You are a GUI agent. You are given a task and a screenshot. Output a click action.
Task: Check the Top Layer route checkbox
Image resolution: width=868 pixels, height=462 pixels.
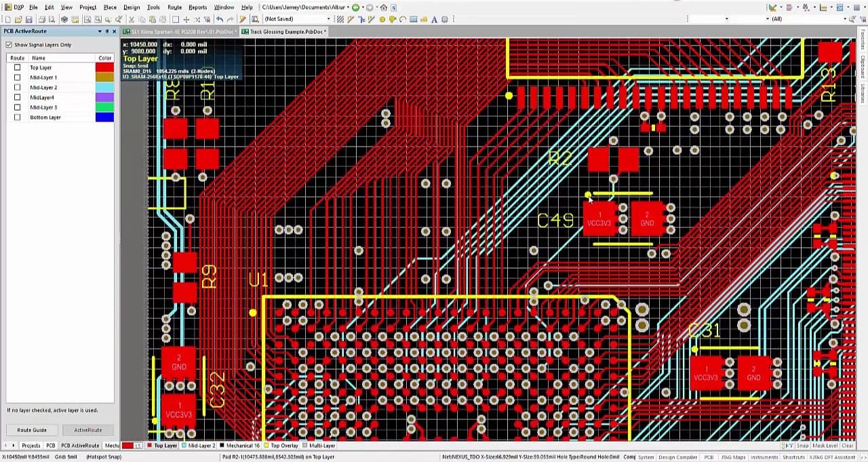[17, 67]
